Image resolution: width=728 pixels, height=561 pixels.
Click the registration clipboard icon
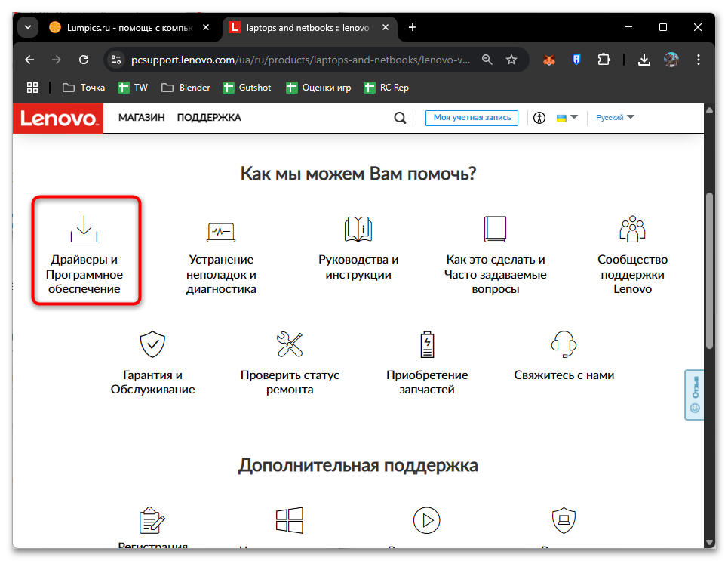tap(152, 520)
